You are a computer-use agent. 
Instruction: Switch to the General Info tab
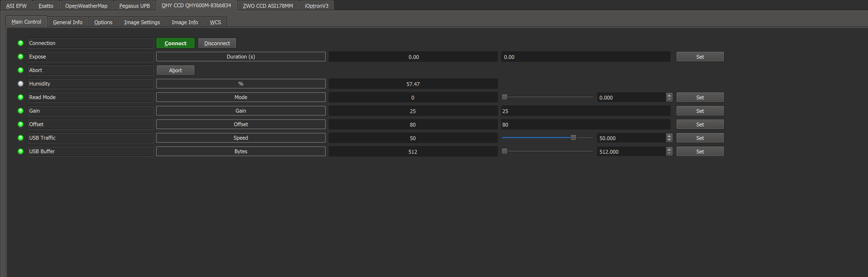[67, 22]
